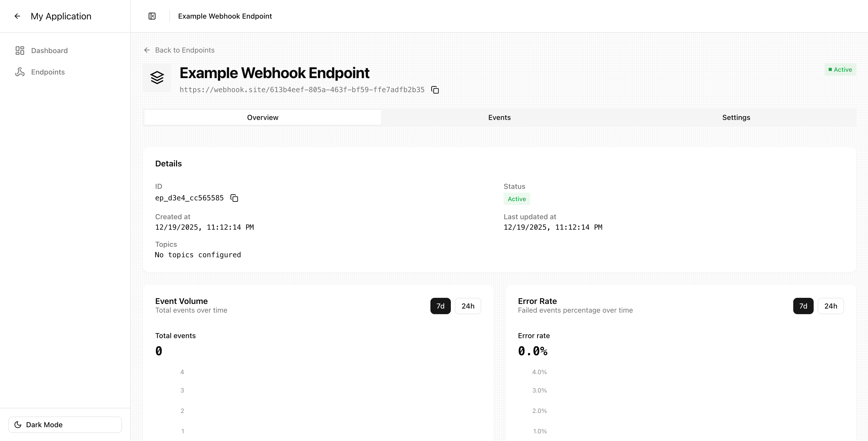Click the webhook.site URL text
This screenshot has width=868, height=441.
click(x=302, y=90)
